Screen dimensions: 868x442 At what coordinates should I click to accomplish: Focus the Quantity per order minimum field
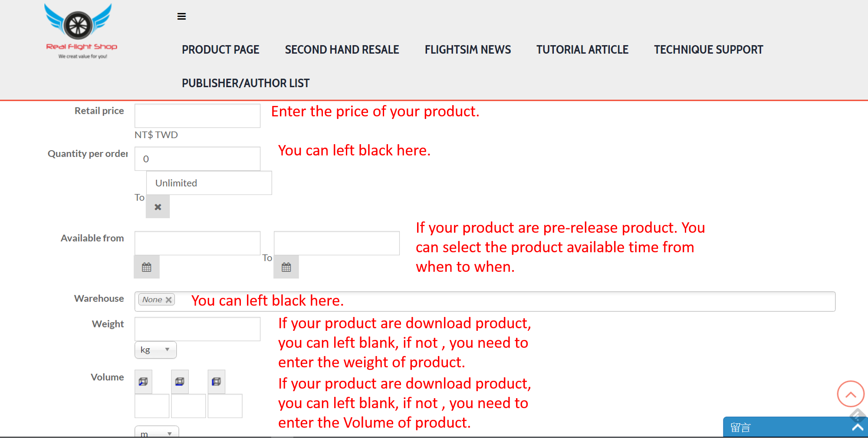197,158
